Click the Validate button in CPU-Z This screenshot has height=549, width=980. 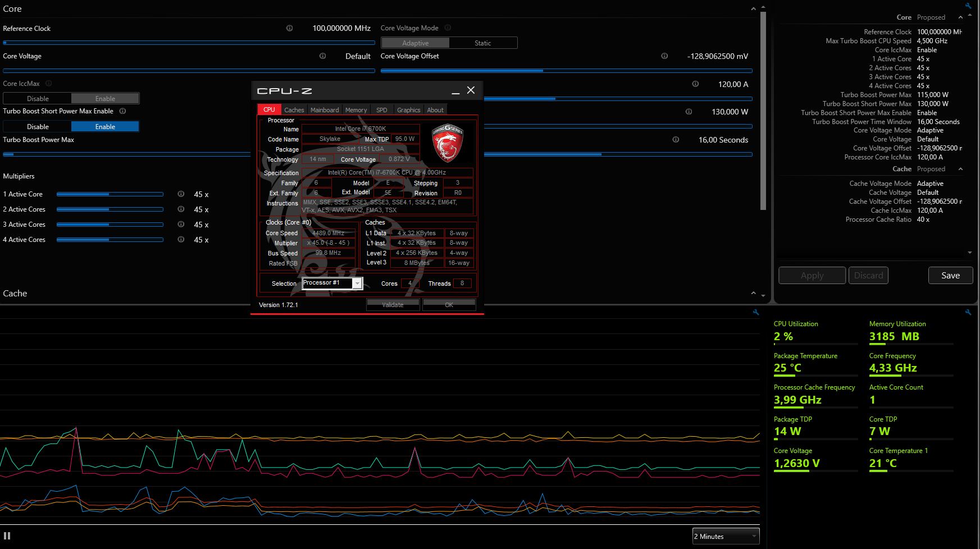(x=393, y=305)
